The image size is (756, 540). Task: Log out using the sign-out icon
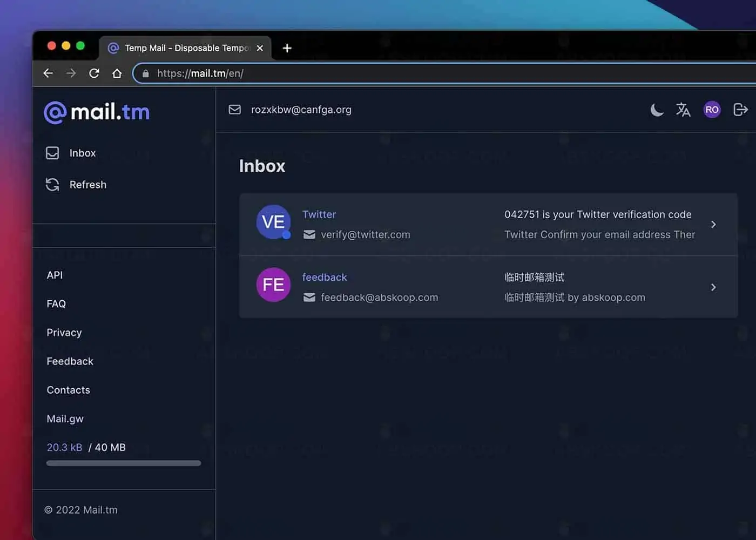point(740,110)
